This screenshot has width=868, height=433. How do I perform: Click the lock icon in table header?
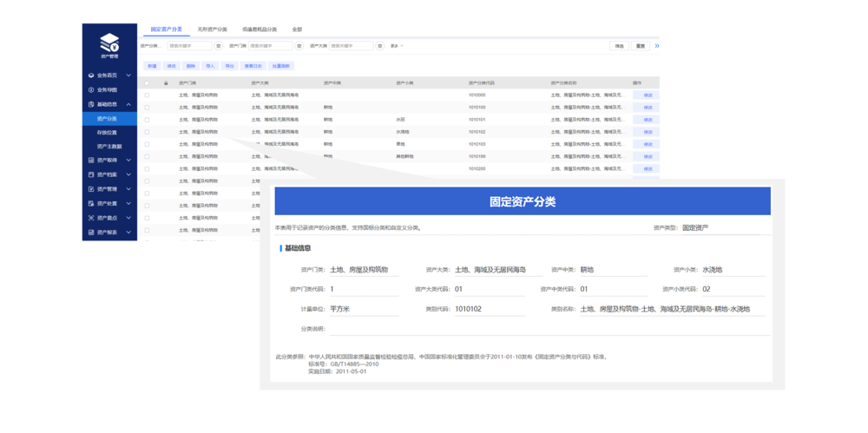pos(166,83)
